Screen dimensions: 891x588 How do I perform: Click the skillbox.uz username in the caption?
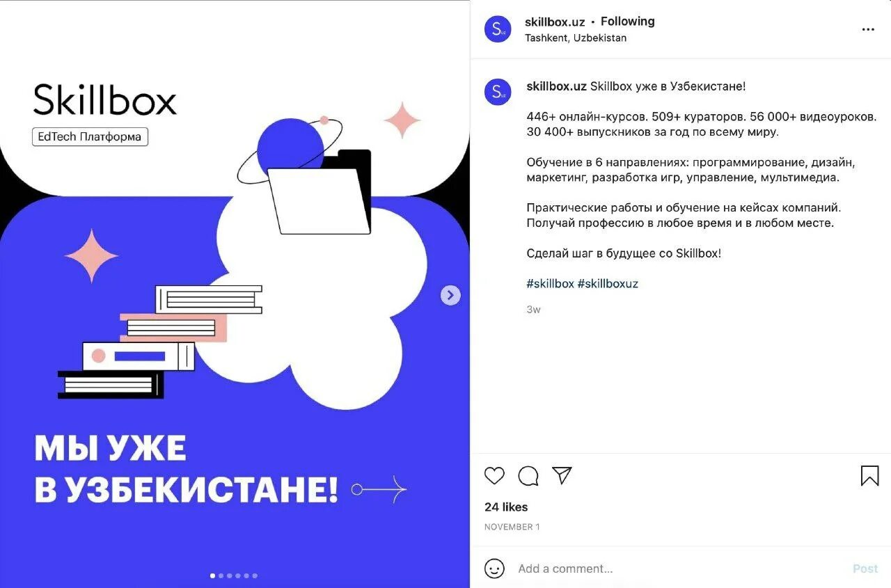[557, 86]
